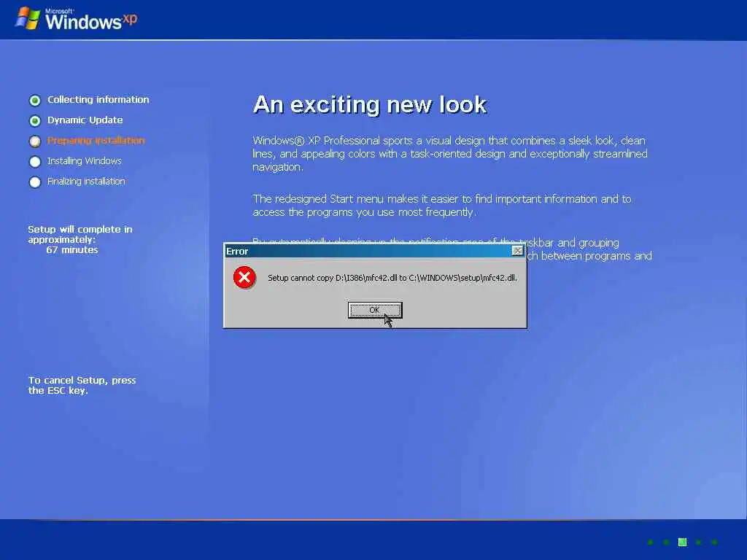Click the orange 'Preparing installation' label
Screen dimensions: 747x560
(96, 141)
